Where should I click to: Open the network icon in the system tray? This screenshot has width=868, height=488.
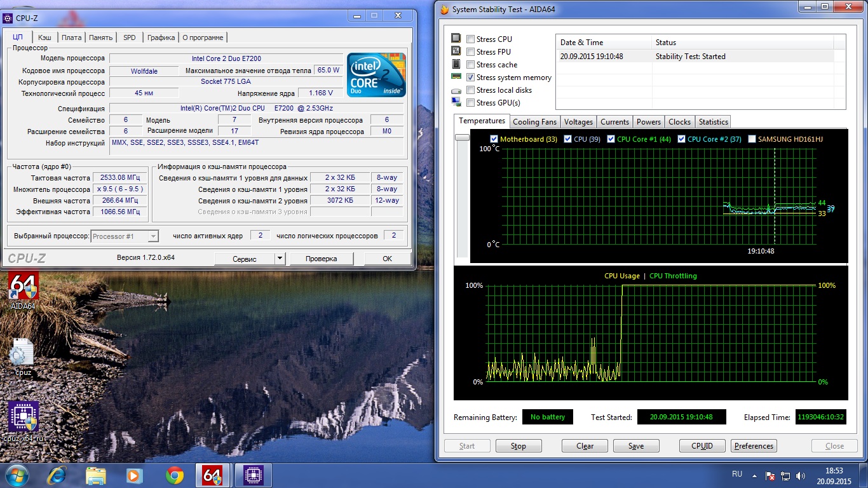point(785,475)
